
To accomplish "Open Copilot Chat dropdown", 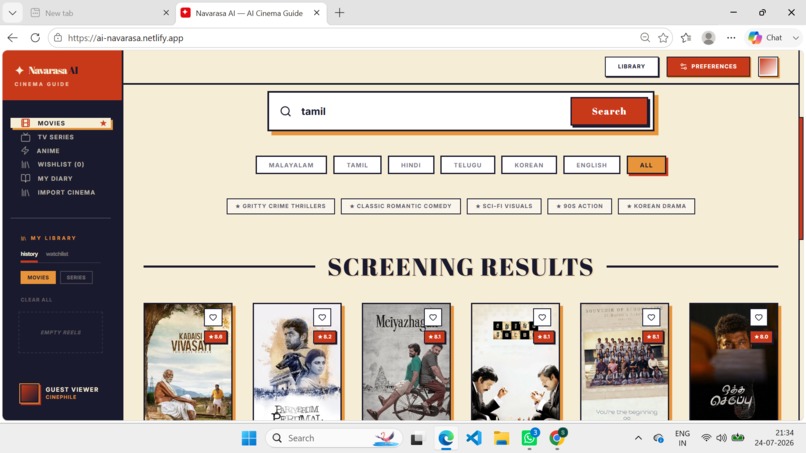I will 796,38.
